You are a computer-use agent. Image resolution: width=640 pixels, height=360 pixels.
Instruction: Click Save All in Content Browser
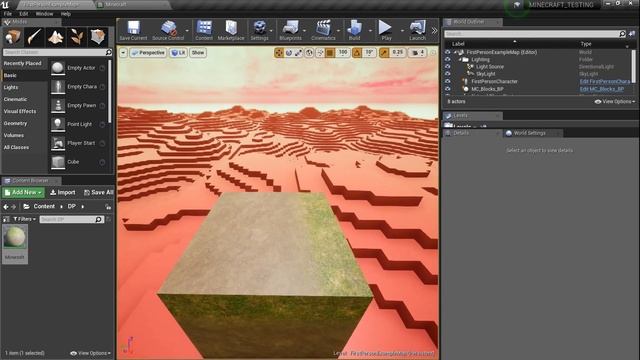98,192
